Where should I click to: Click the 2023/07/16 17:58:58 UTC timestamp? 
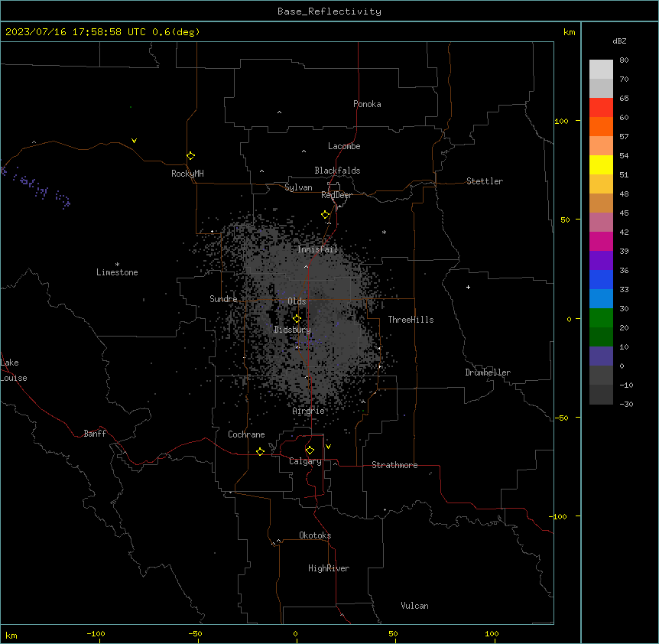pyautogui.click(x=76, y=32)
